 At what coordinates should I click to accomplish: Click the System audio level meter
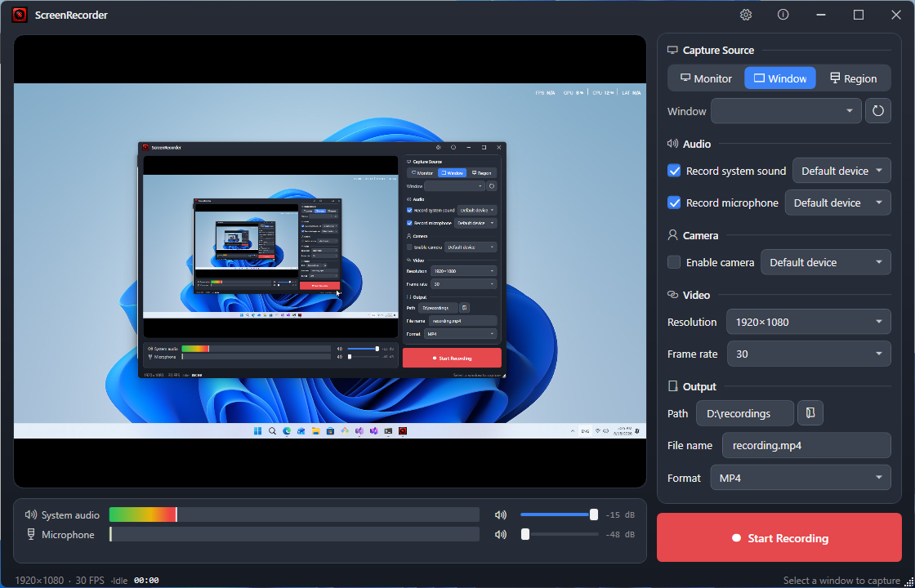(294, 514)
